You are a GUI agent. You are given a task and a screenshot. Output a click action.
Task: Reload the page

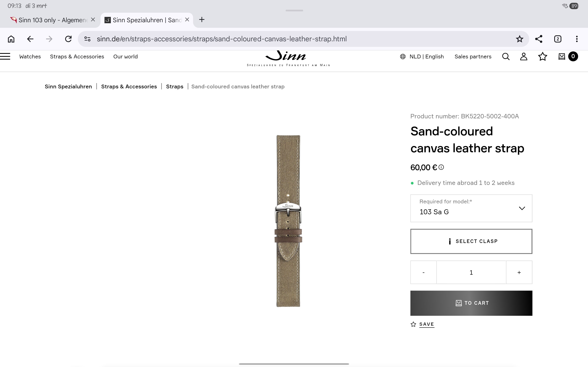pos(68,39)
